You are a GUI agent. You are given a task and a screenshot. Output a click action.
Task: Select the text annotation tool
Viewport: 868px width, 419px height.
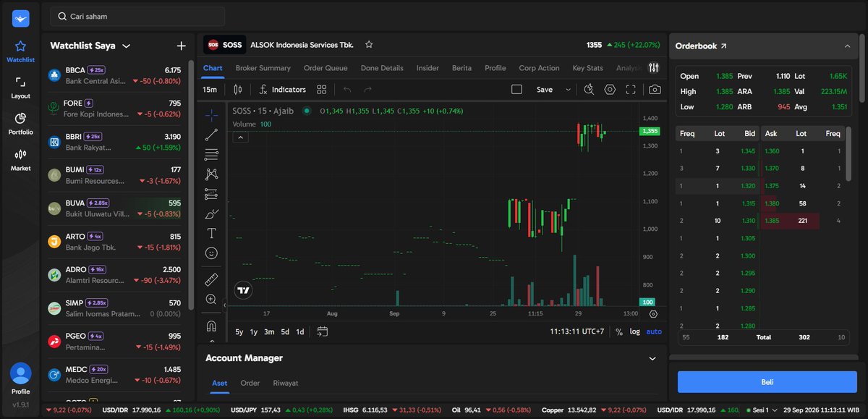coord(211,233)
